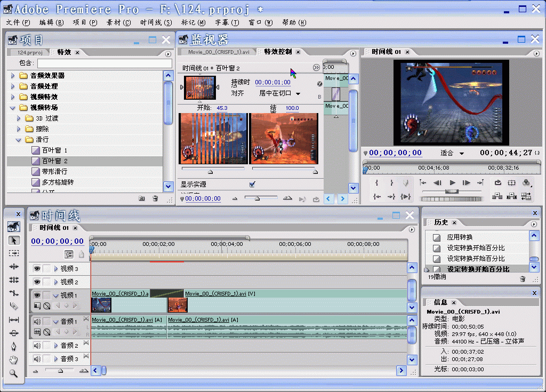This screenshot has width=546, height=392.
Task: Set In point in program monitor
Action: [x=377, y=182]
